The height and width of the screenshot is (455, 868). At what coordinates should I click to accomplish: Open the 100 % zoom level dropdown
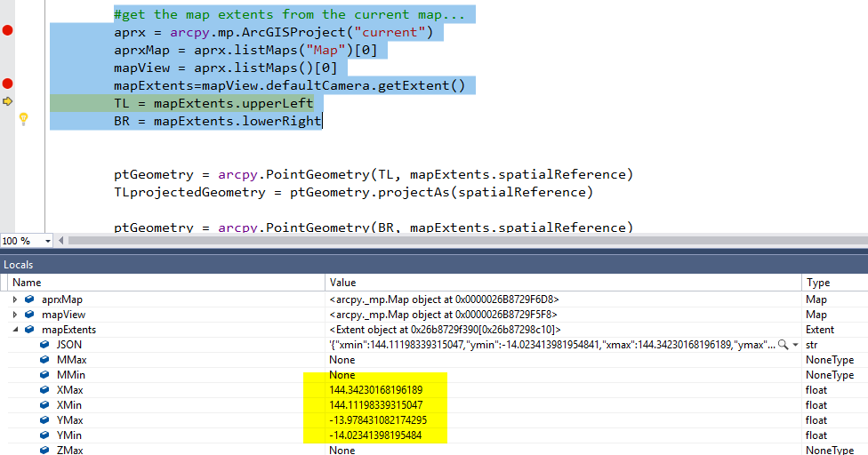coord(48,241)
